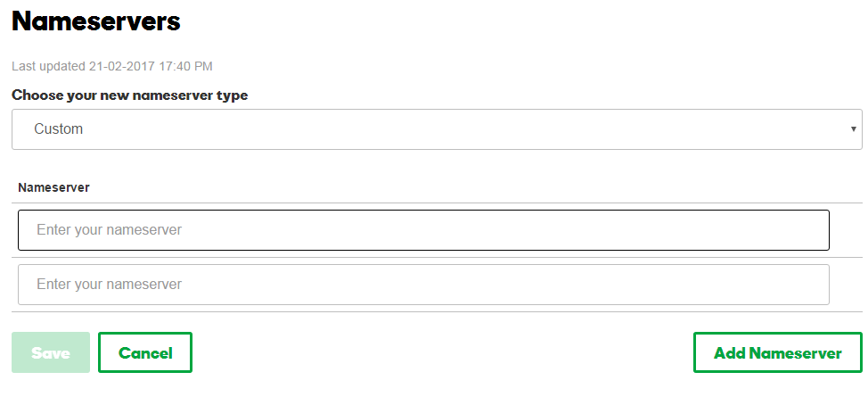
Task: Click the words 'Last updated'
Action: click(48, 66)
